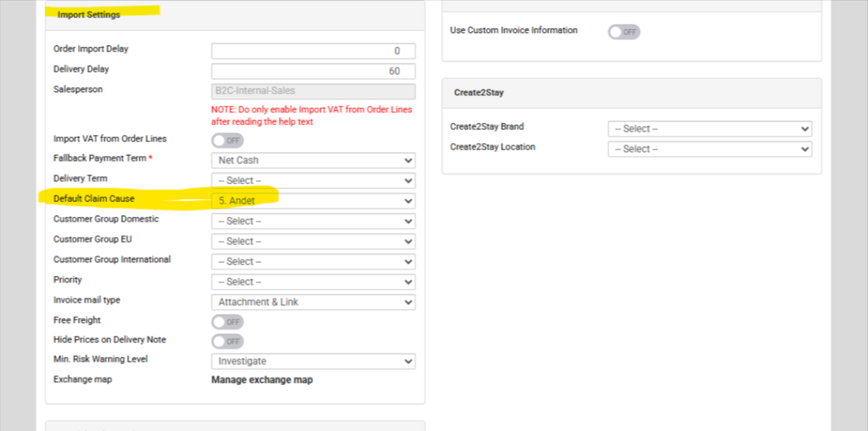The width and height of the screenshot is (868, 431).
Task: Expand Customer Group International dropdown
Action: 313,262
